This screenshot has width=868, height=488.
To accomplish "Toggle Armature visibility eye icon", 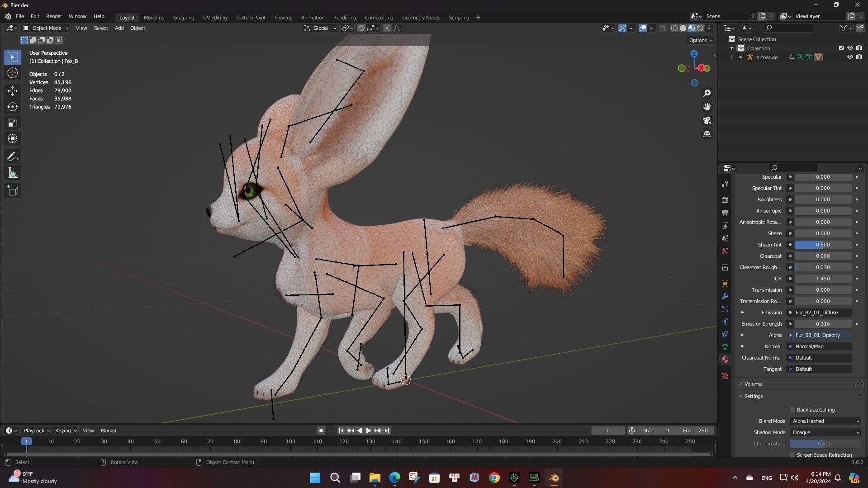I will pos(850,57).
